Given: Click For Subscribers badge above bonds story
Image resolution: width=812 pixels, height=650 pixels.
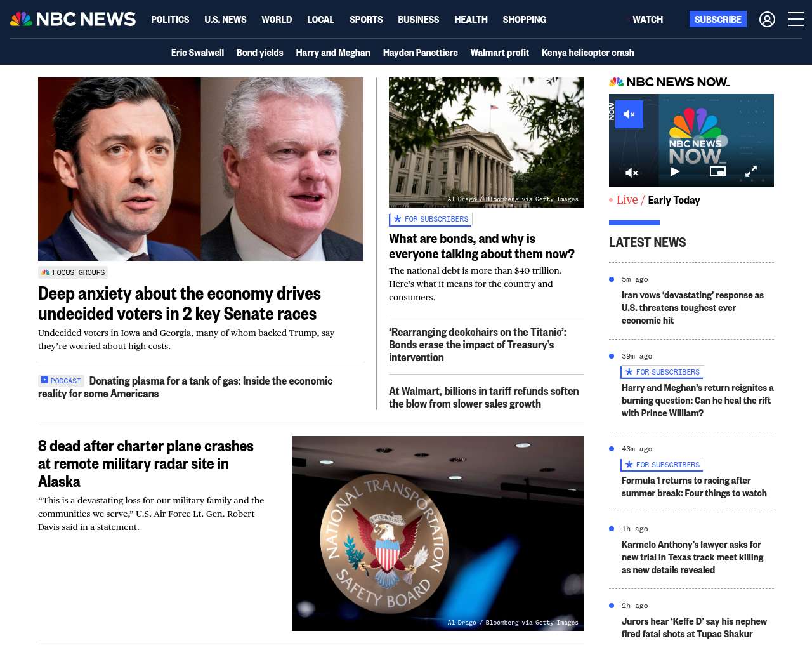Looking at the screenshot, I should pos(431,219).
